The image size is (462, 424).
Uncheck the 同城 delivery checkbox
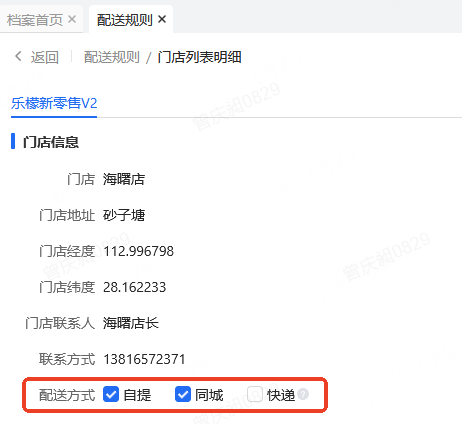(x=183, y=395)
